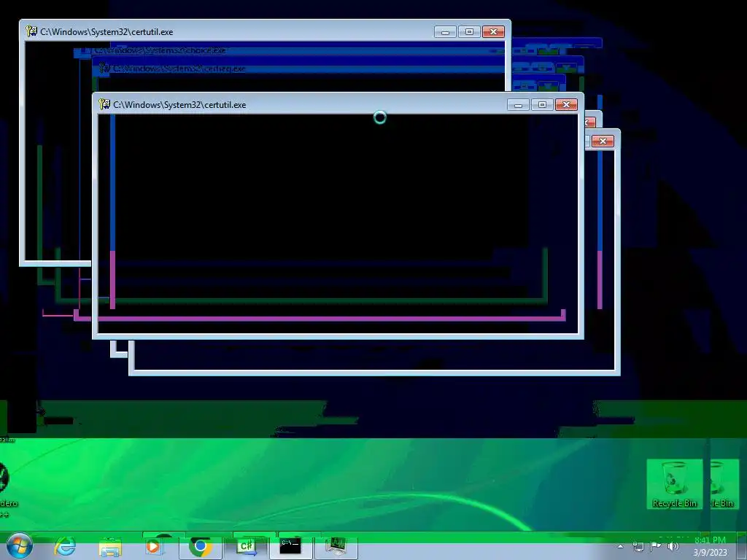The image size is (747, 560).
Task: Open Windows Media Player taskbar icon
Action: tap(153, 547)
